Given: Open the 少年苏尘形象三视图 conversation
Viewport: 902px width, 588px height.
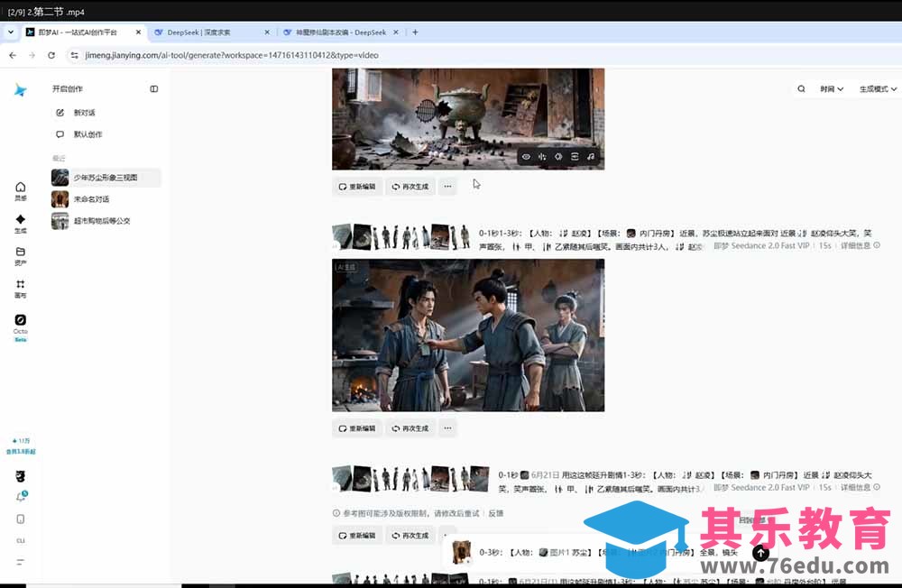Looking at the screenshot, I should click(106, 177).
